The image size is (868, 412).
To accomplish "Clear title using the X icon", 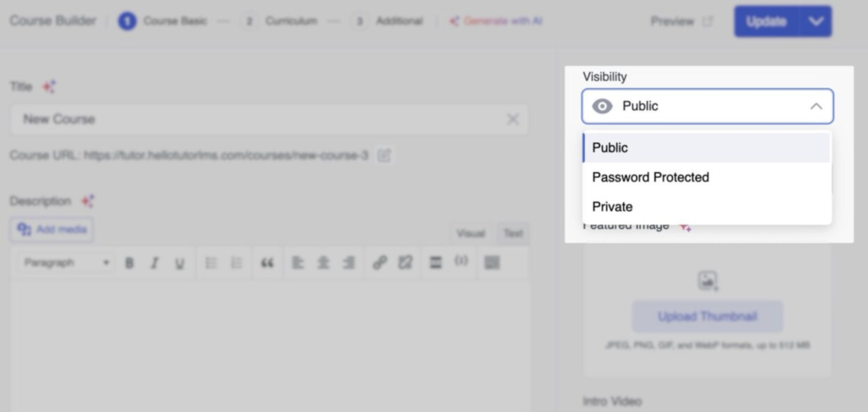I will coord(513,120).
